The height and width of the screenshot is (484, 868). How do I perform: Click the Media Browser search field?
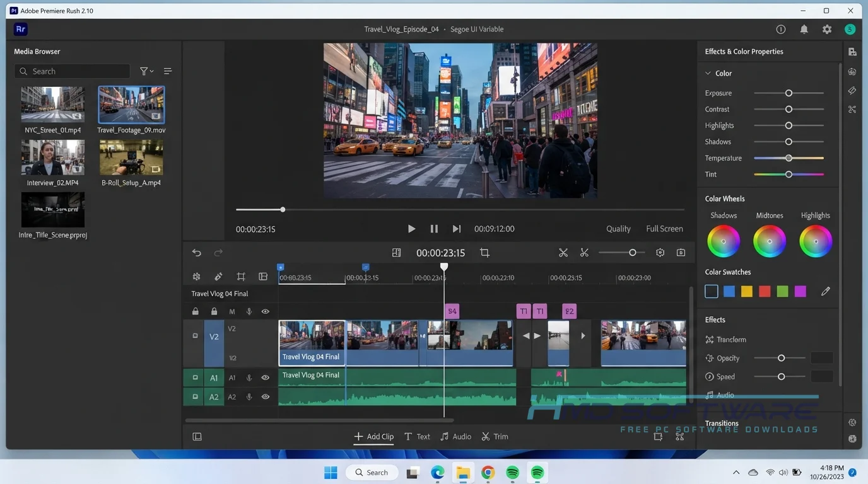click(72, 71)
